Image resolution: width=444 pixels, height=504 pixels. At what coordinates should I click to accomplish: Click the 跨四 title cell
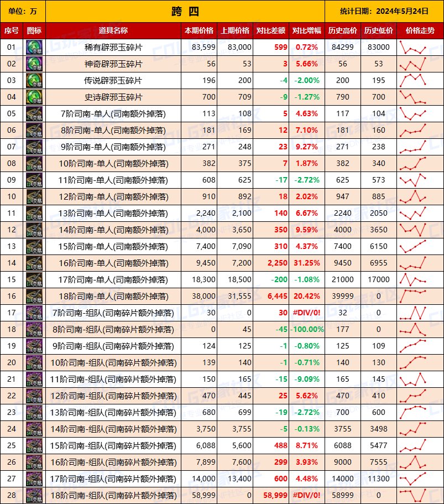[x=185, y=11]
